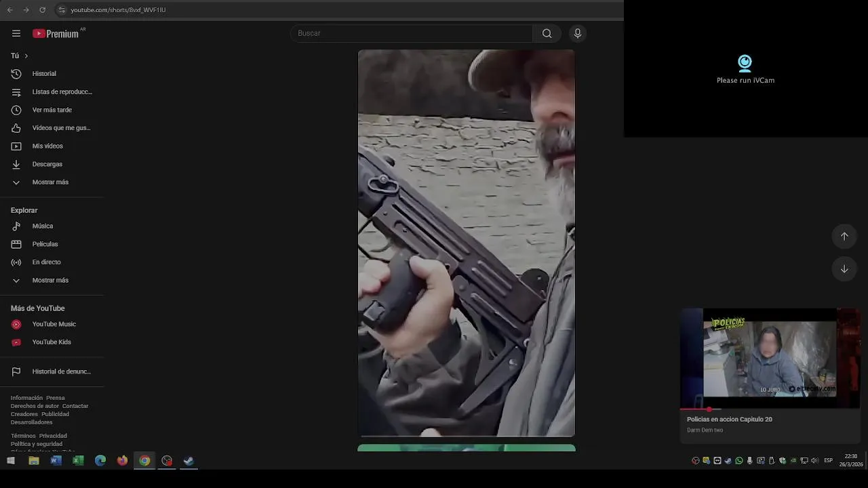
Task: Click the search magnifier button
Action: pos(547,33)
